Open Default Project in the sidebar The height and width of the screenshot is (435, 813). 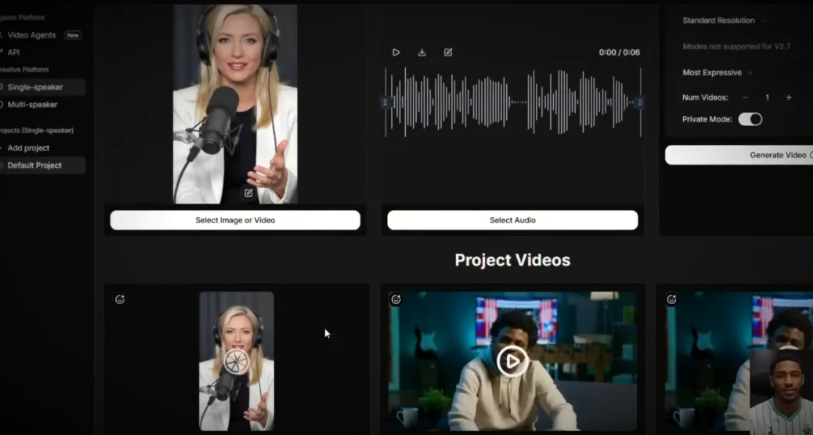pyautogui.click(x=35, y=165)
